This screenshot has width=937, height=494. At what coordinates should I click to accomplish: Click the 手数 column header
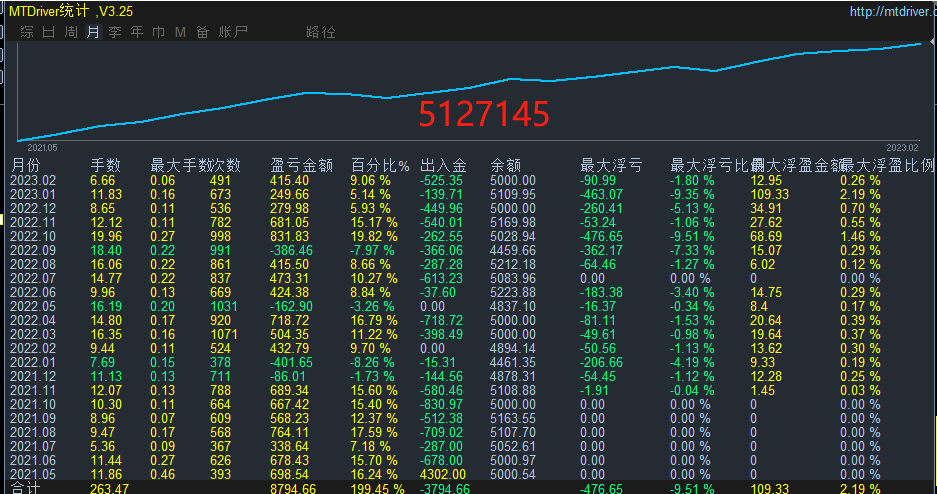click(x=106, y=165)
